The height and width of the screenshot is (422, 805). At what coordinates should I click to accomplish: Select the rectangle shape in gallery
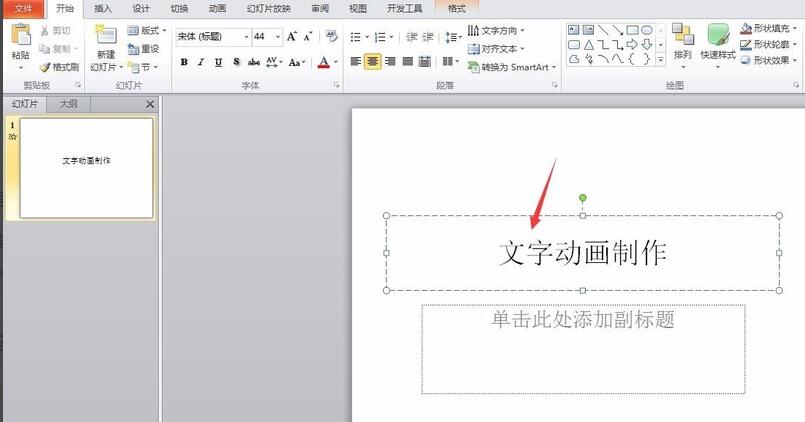pos(632,30)
